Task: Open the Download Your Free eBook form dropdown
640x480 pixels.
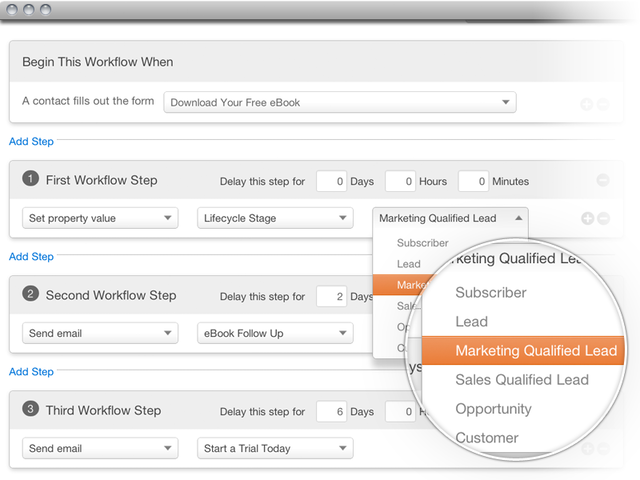Action: coord(340,102)
